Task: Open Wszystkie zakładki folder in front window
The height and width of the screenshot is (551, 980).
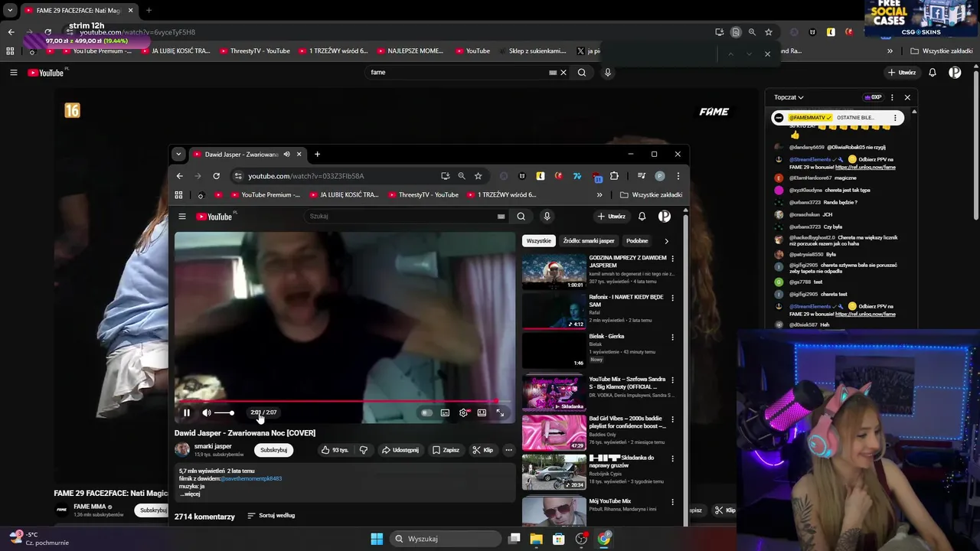Action: coord(651,195)
